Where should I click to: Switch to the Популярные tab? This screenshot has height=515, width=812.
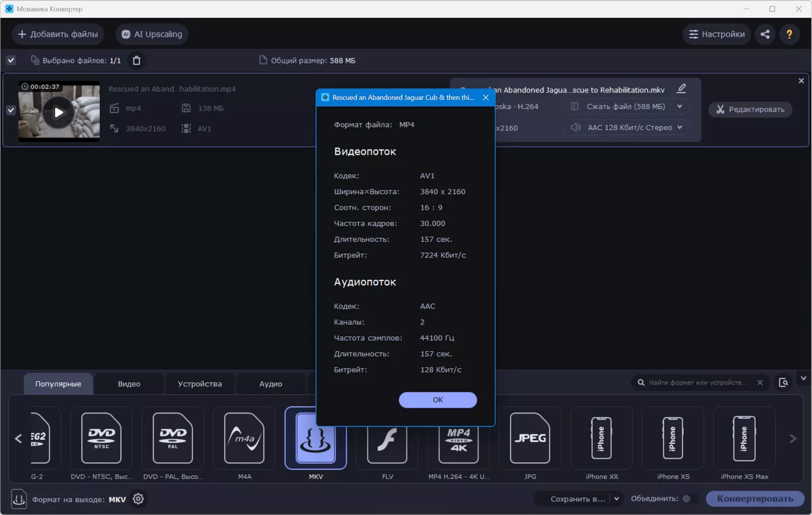(58, 384)
